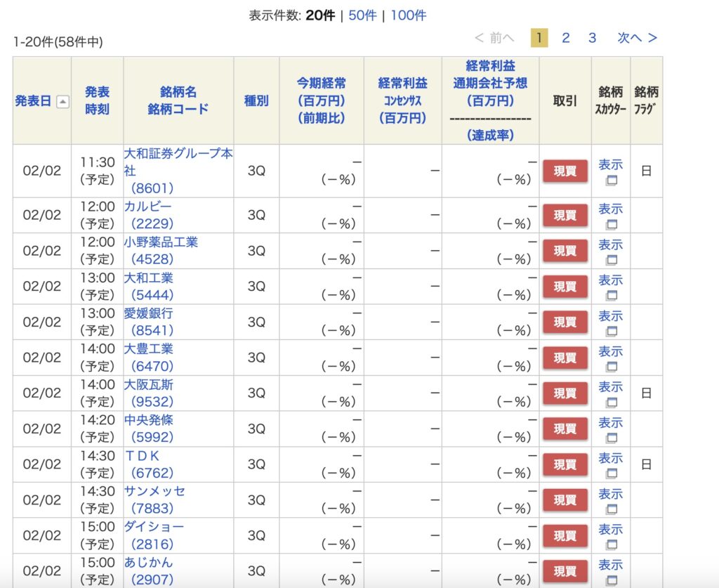Viewport: 719px width, 588px height.
Task: Click the 表示 popup icon for サンメッセ
Action: [x=611, y=509]
